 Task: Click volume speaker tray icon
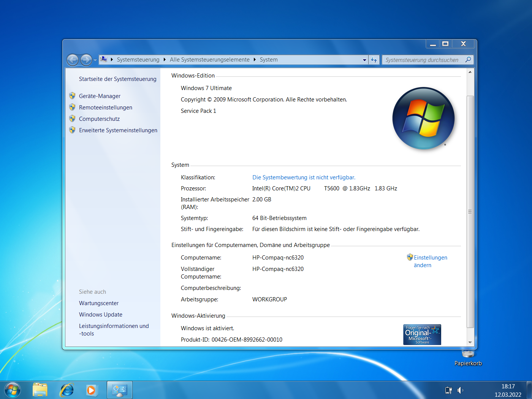tap(460, 390)
